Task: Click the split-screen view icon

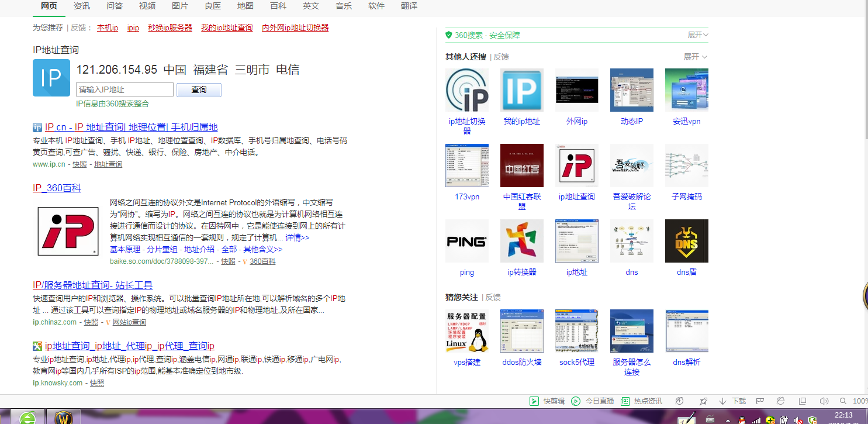Action: (802, 401)
